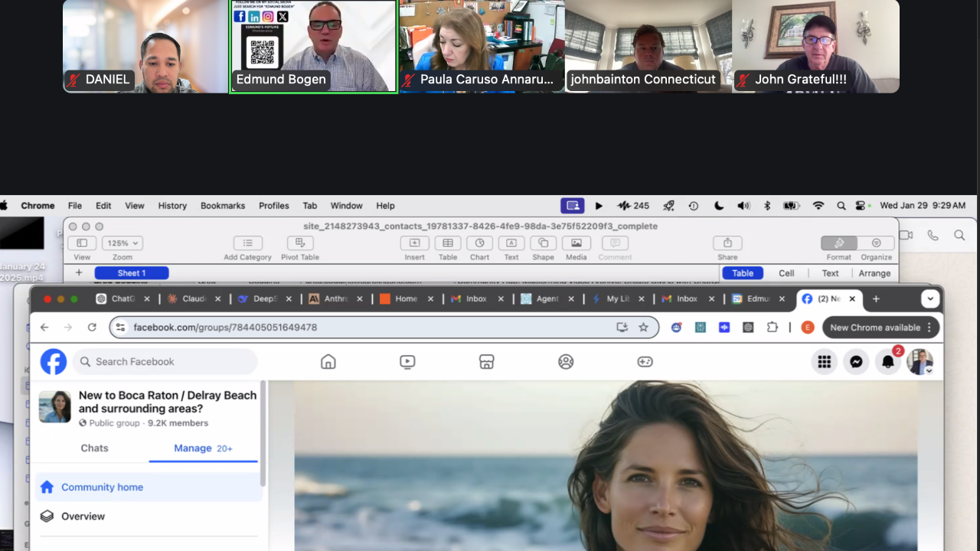Screen dimensions: 980x551
Task: Open the Zoom 125% dropdown in Numbers
Action: point(122,243)
